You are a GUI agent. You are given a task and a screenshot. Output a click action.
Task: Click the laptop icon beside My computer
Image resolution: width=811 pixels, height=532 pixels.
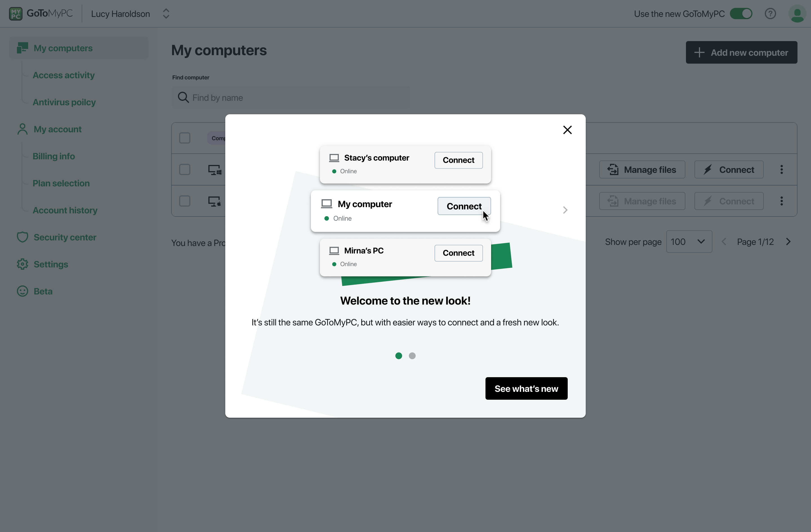coord(326,204)
